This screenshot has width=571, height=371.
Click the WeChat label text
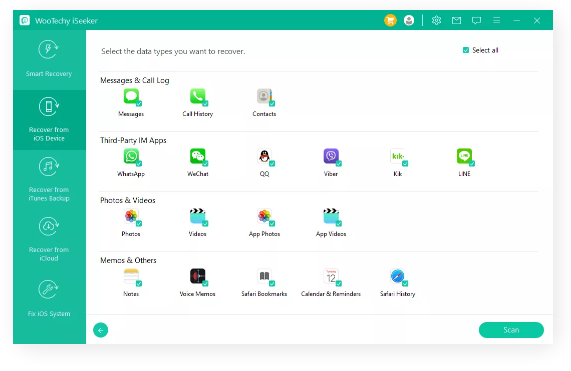pyautogui.click(x=198, y=174)
